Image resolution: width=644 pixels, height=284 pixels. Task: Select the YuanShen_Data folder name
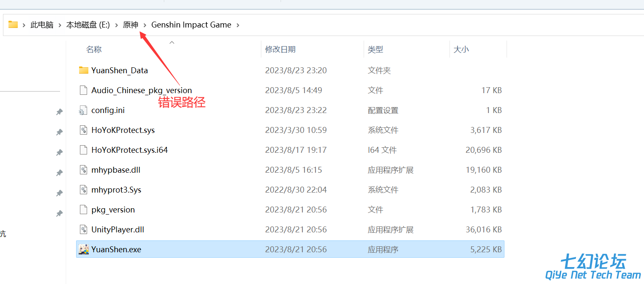[x=120, y=71]
